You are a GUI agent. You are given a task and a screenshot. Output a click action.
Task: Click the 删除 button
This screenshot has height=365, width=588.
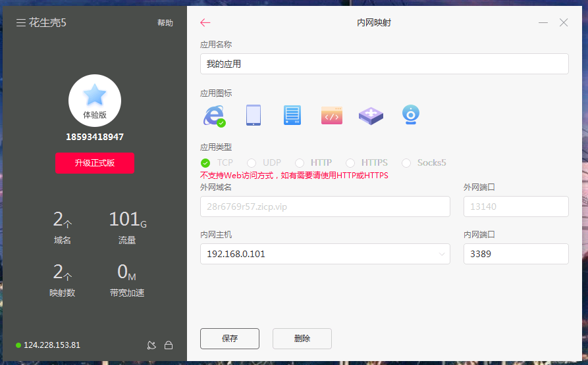click(x=302, y=339)
